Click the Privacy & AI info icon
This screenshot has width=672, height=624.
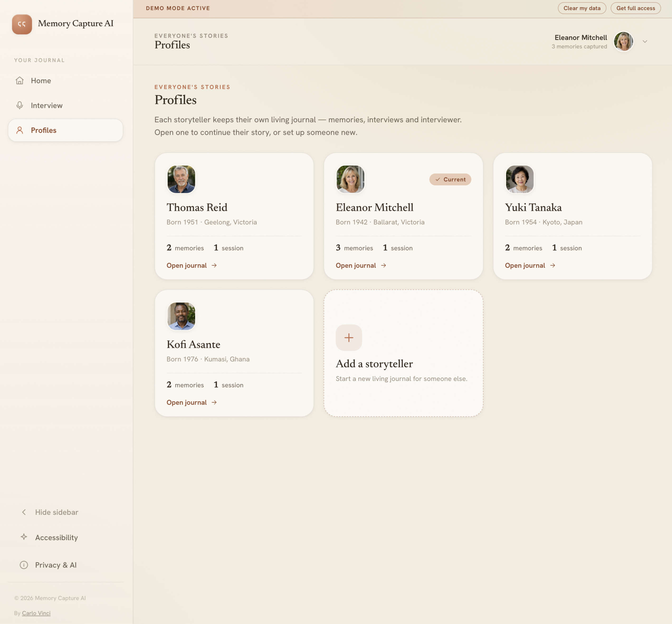pos(24,565)
